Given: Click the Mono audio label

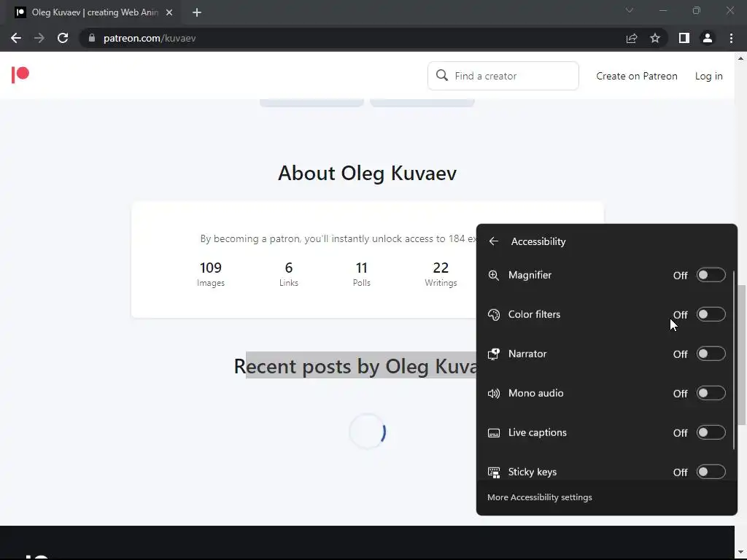Looking at the screenshot, I should [535, 393].
